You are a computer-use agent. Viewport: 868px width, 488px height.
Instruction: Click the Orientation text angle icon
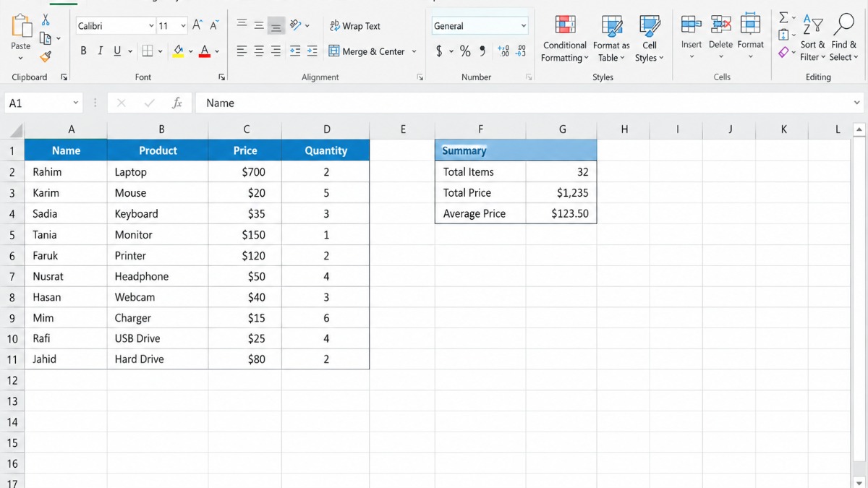(x=295, y=25)
